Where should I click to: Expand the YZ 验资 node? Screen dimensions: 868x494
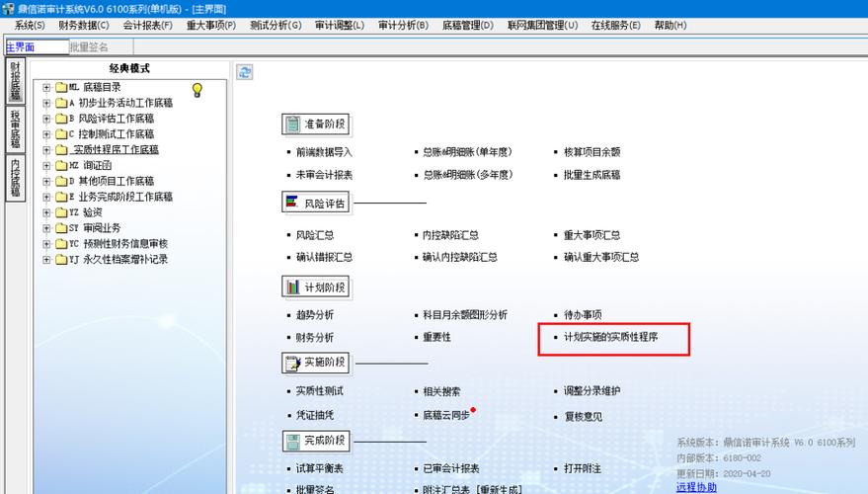46,212
